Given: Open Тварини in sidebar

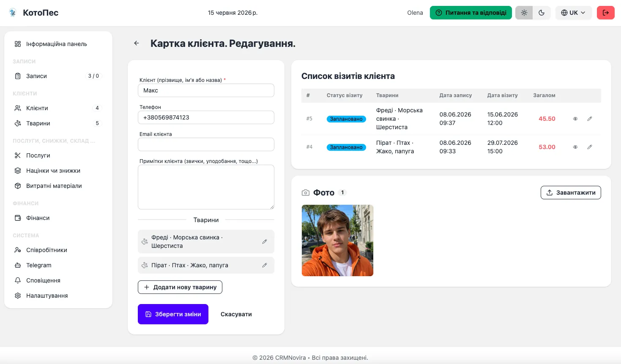Looking at the screenshot, I should pyautogui.click(x=58, y=123).
